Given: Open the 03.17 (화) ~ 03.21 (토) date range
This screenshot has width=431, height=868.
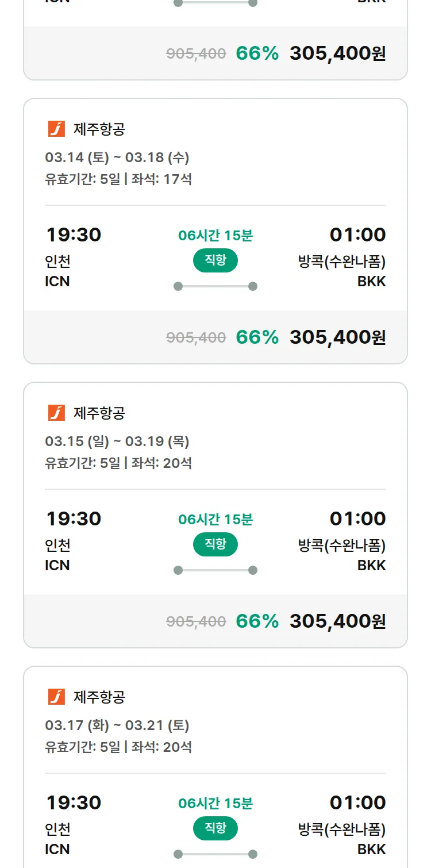Looking at the screenshot, I should tap(117, 725).
